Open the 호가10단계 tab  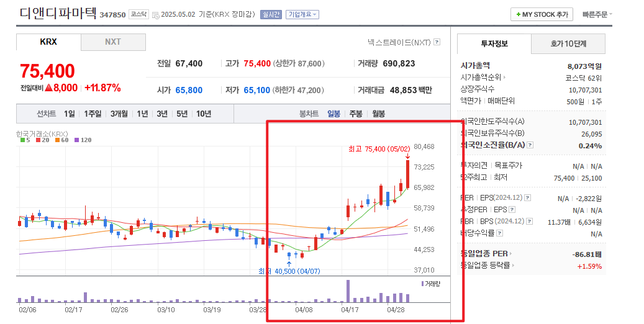coord(568,43)
